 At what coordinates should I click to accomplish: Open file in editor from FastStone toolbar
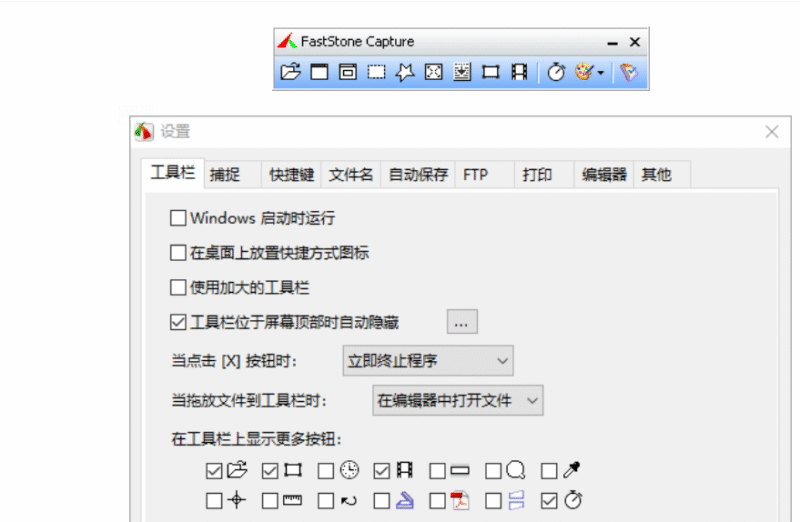click(290, 72)
